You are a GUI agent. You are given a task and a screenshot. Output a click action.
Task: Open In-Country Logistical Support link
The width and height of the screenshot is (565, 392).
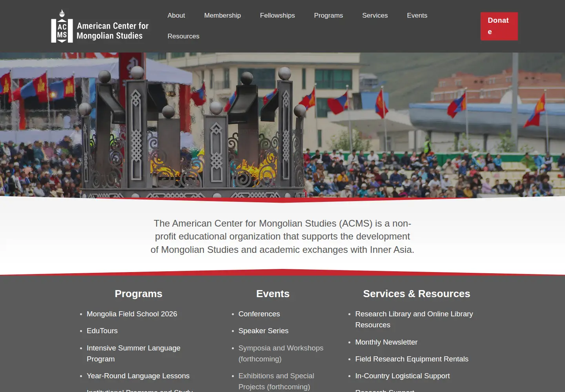coord(402,376)
